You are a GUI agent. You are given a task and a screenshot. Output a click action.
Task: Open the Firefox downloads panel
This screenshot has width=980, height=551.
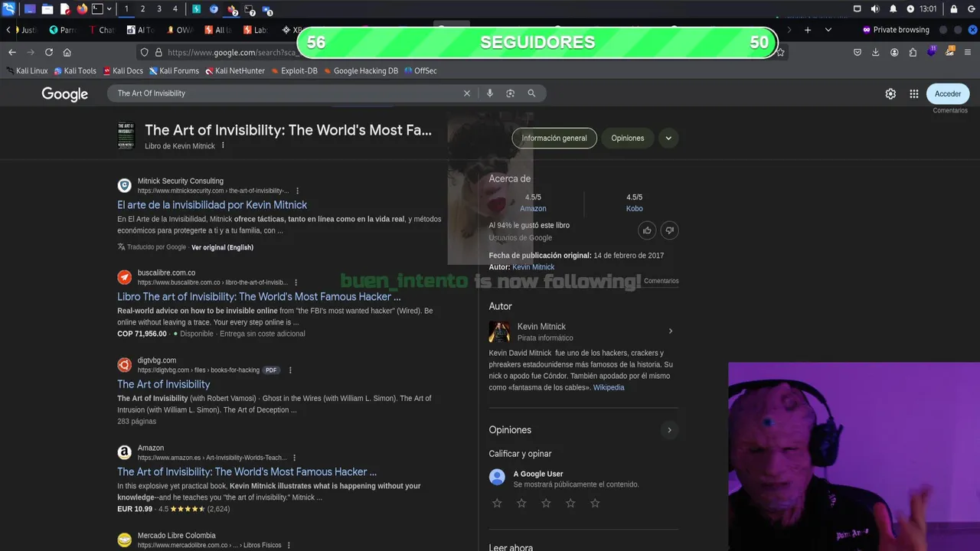876,52
